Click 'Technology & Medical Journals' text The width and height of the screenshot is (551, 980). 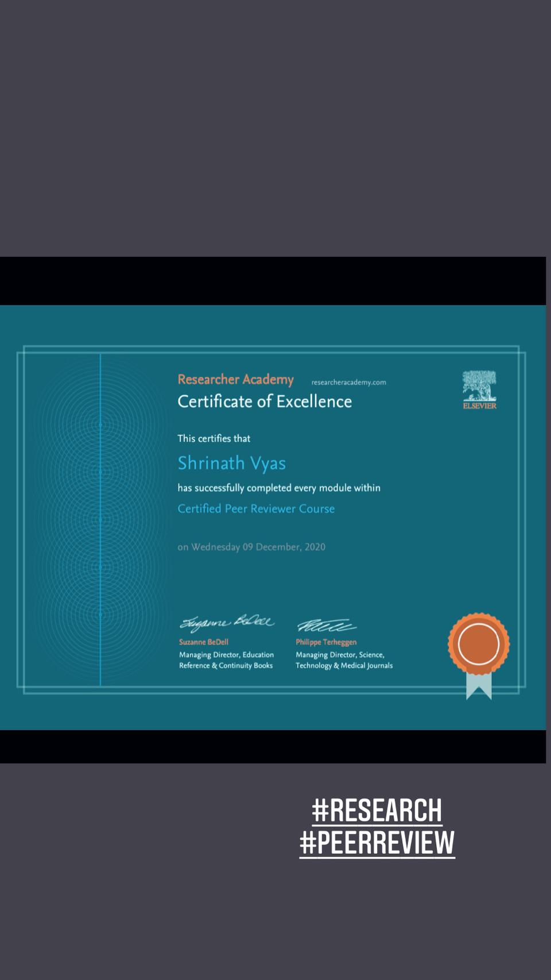point(344,666)
